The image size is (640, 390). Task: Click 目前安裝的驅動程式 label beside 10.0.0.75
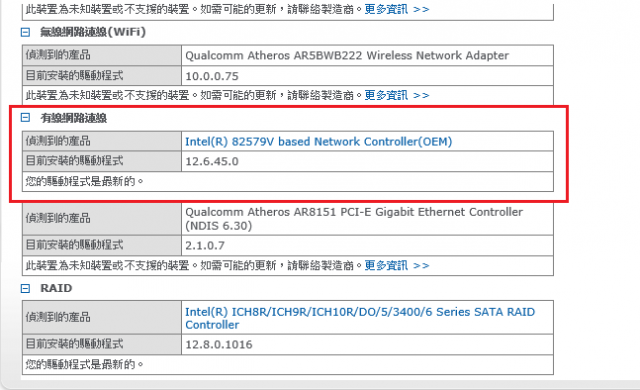(x=74, y=75)
